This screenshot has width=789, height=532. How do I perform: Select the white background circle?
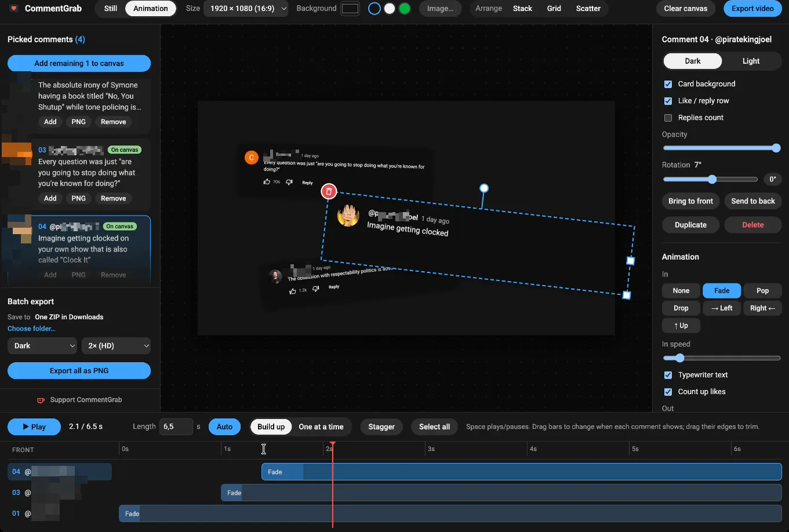pyautogui.click(x=390, y=9)
